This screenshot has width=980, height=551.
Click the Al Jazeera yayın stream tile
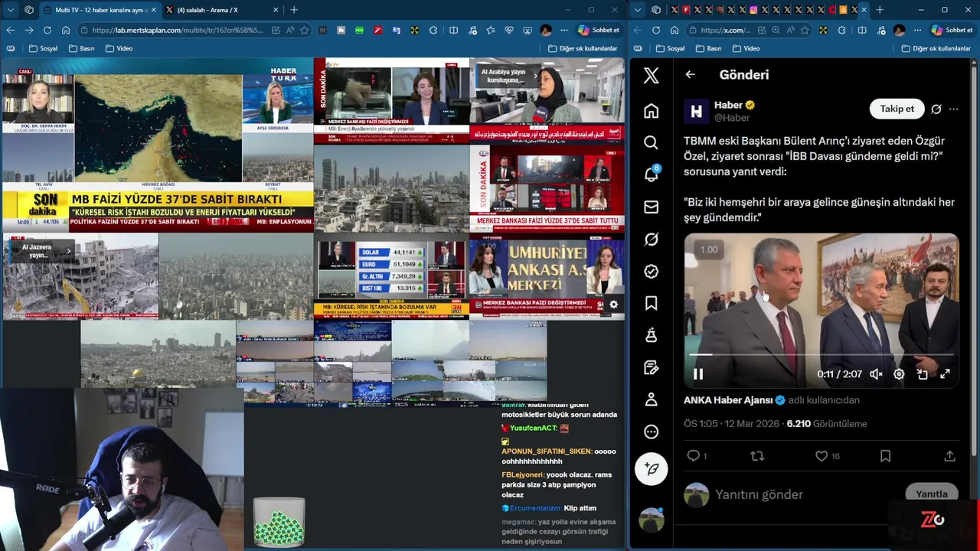80,275
